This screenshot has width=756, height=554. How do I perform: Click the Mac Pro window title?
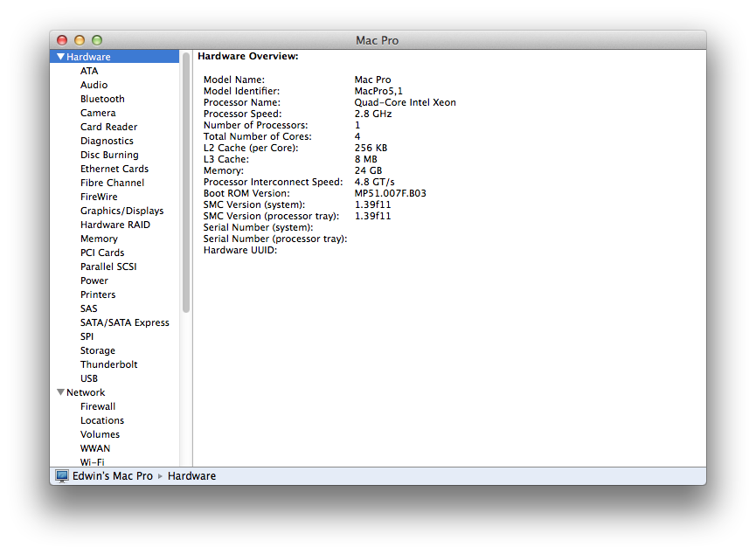click(x=377, y=40)
